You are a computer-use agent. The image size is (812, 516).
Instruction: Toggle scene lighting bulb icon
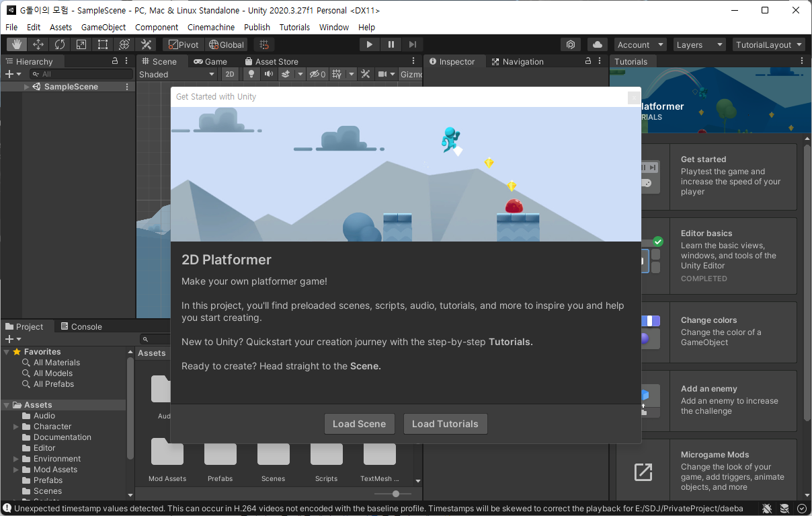[251, 74]
